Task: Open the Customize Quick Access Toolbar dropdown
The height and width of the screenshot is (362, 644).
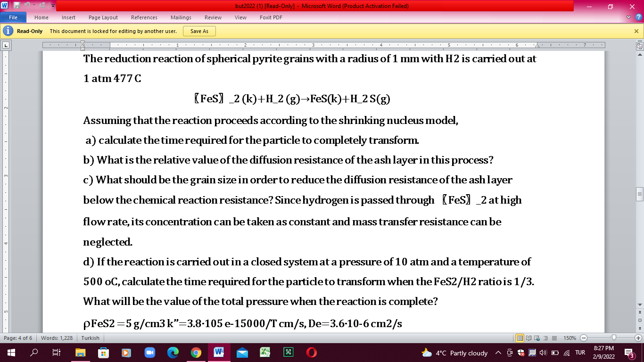Action: (53, 5)
